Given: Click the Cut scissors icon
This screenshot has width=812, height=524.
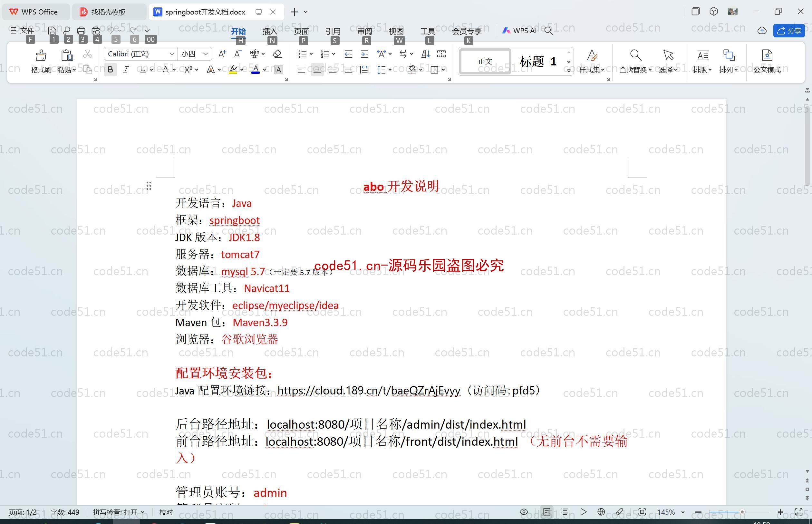Looking at the screenshot, I should coord(88,54).
